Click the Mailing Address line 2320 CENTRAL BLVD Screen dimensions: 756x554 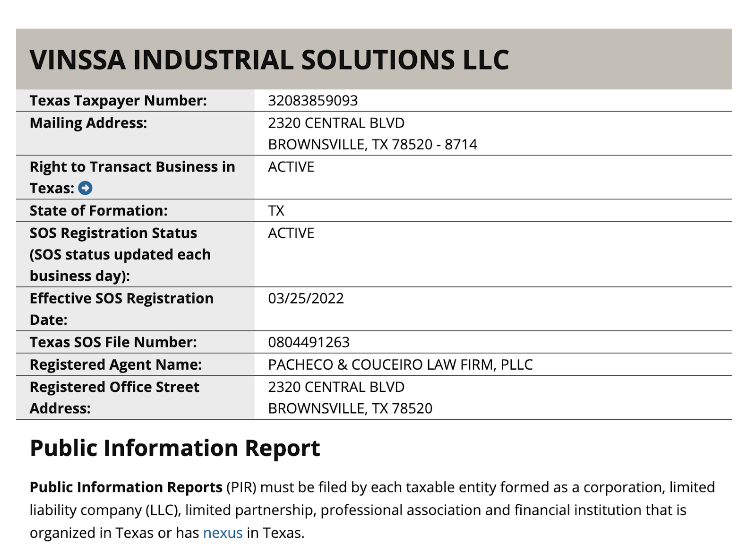336,123
